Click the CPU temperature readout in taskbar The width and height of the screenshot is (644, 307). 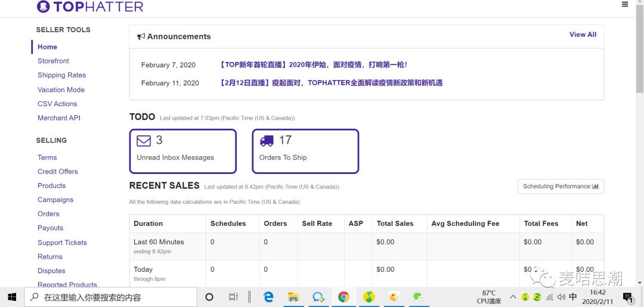(x=489, y=297)
